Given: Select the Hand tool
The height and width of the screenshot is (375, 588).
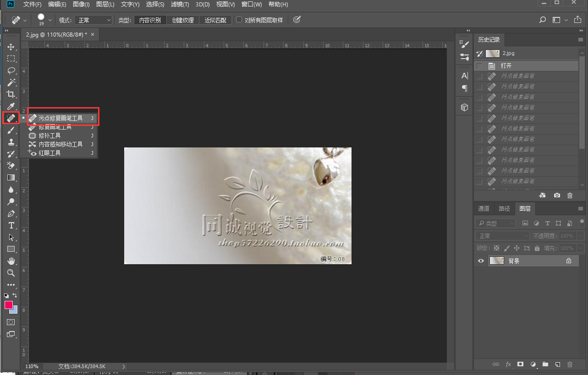Looking at the screenshot, I should 11,261.
